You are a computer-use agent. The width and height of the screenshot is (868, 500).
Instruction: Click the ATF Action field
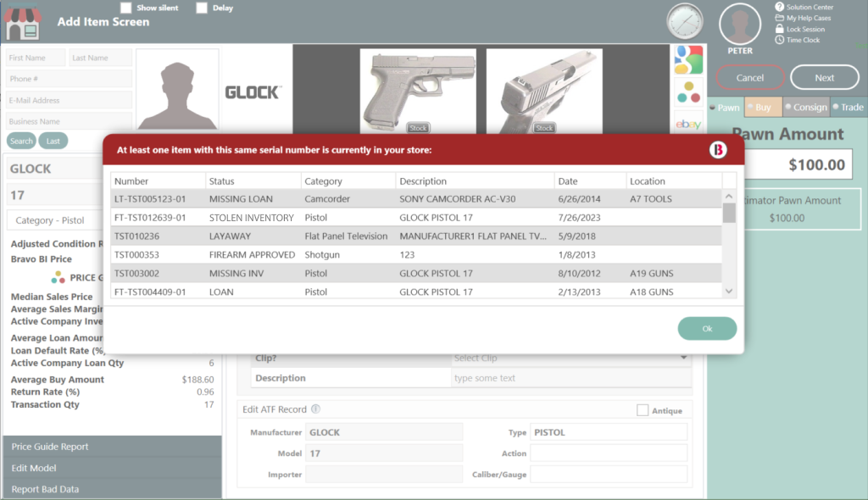609,453
